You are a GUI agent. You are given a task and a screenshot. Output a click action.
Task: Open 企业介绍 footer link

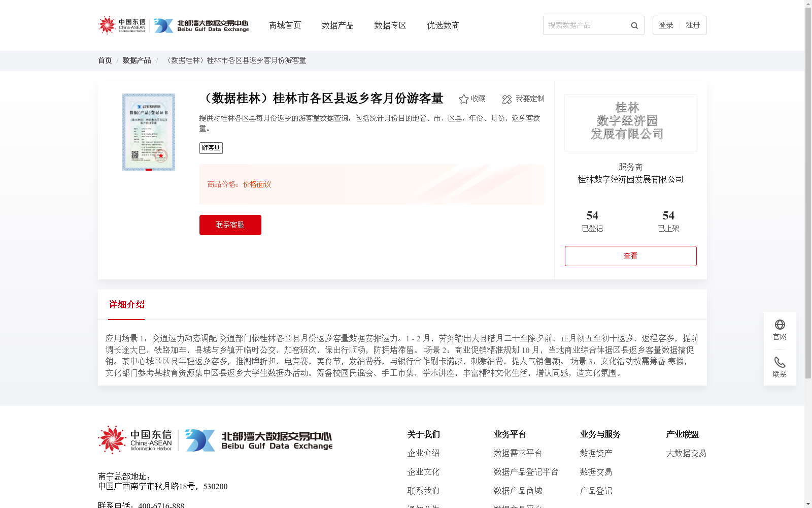423,453
